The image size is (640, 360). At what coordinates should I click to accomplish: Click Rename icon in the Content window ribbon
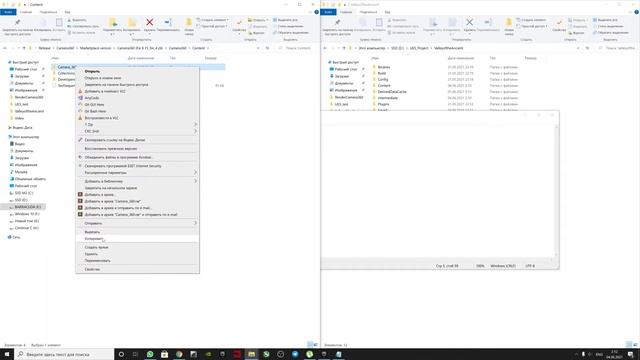(168, 22)
